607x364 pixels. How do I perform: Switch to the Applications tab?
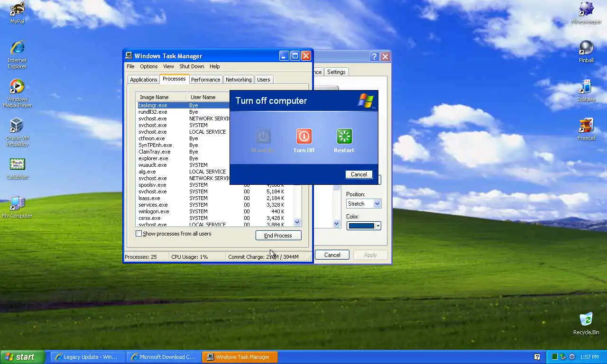[x=144, y=80]
